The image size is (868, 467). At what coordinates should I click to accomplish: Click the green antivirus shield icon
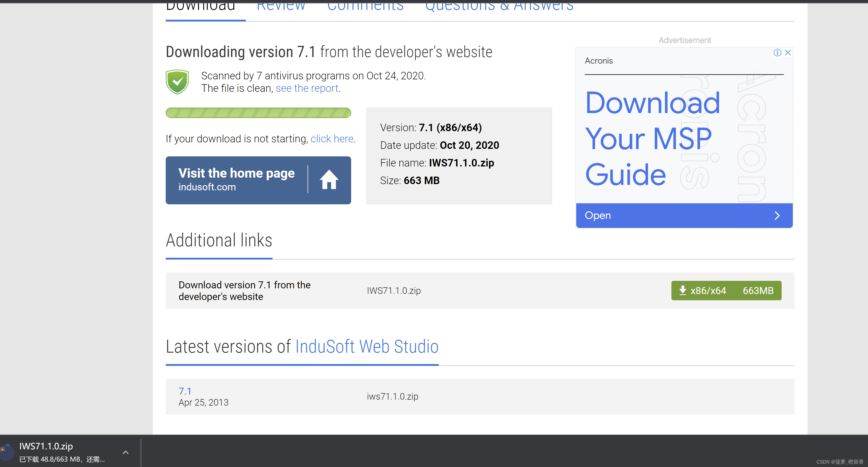(x=177, y=82)
